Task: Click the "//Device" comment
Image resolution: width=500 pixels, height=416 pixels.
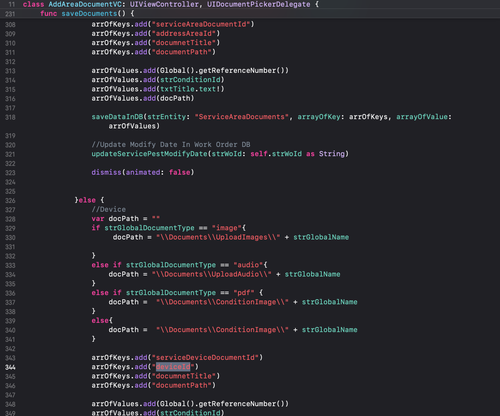Action: coord(109,209)
